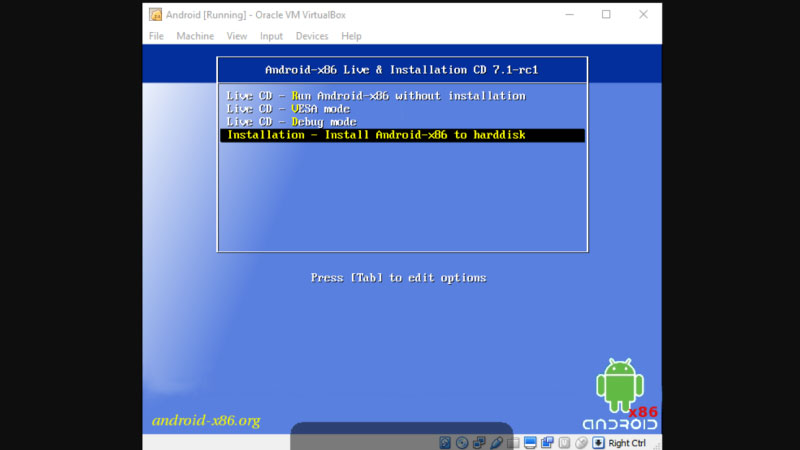Click the shared folders status icon
The image size is (800, 450).
513,442
